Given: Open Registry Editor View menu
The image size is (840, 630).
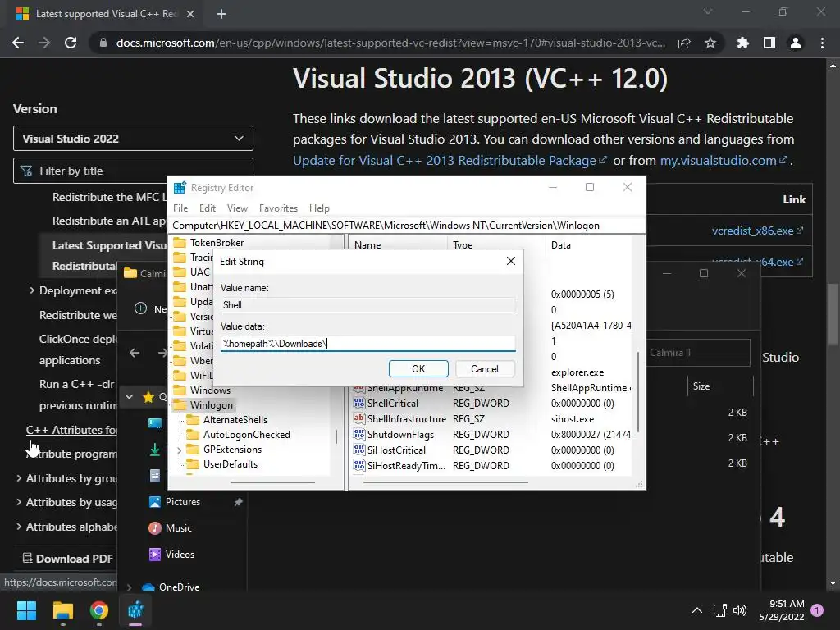Looking at the screenshot, I should pyautogui.click(x=237, y=208).
